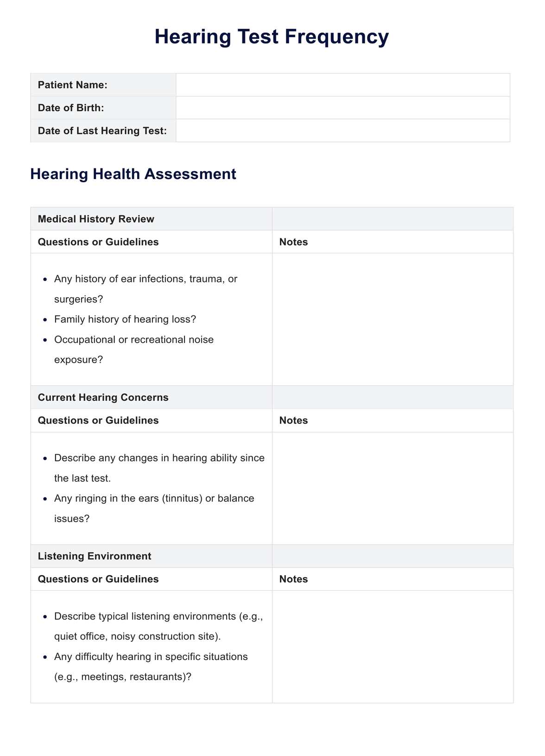The image size is (545, 756).
Task: Select the Listening Environment section header
Action: point(95,556)
